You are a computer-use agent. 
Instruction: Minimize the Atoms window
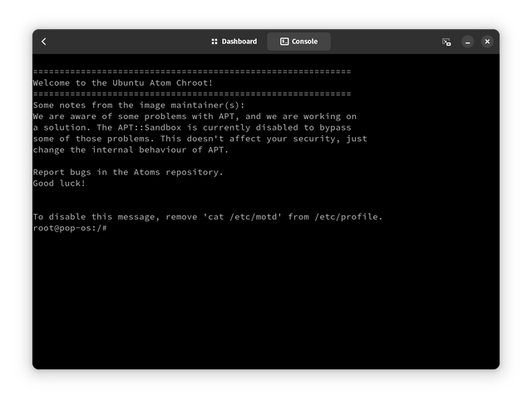tap(467, 42)
